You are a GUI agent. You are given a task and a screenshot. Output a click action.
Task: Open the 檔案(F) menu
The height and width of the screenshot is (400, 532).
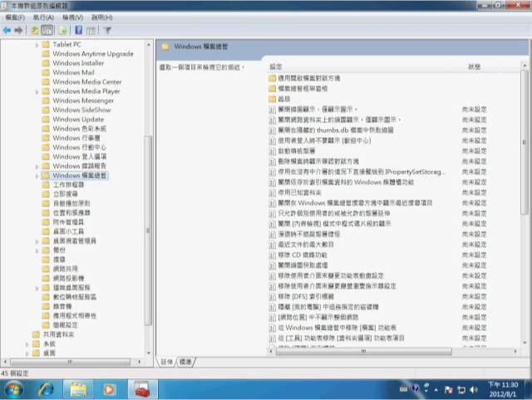click(x=15, y=17)
